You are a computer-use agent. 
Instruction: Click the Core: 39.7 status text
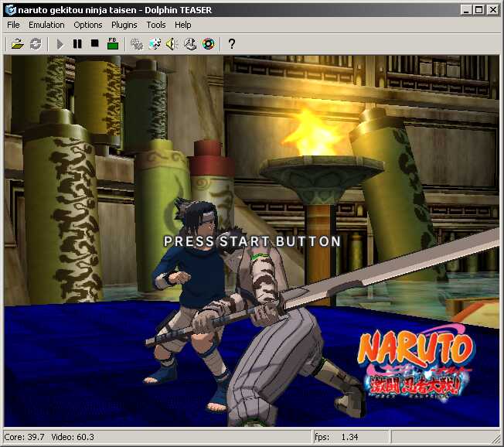(24, 437)
